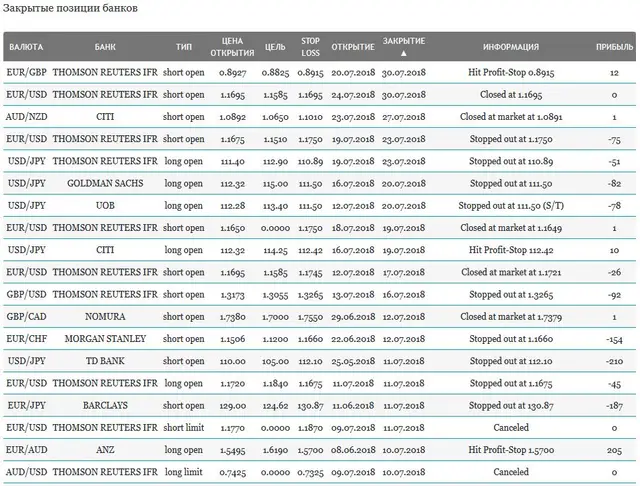The width and height of the screenshot is (640, 486).
Task: Click 'Stopped out at 111.50 (S/T)' cell
Action: coord(511,206)
